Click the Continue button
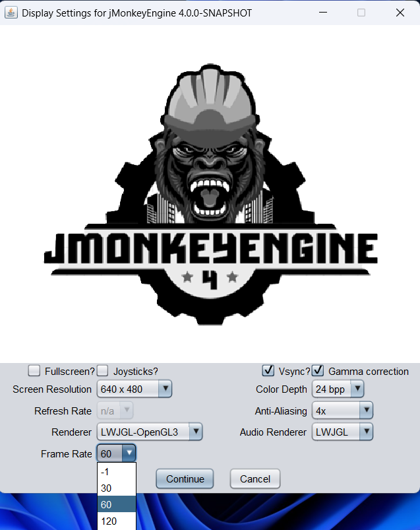The image size is (420, 530). pyautogui.click(x=185, y=479)
